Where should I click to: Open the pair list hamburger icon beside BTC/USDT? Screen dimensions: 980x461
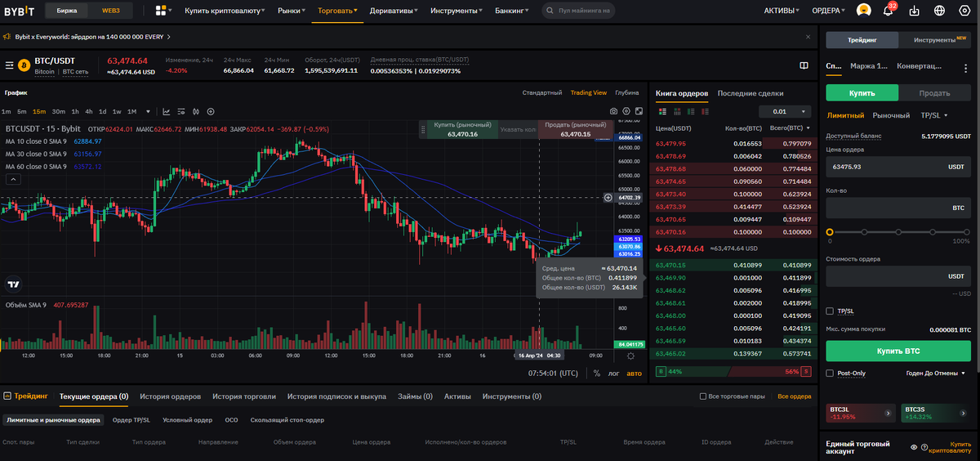tap(9, 65)
